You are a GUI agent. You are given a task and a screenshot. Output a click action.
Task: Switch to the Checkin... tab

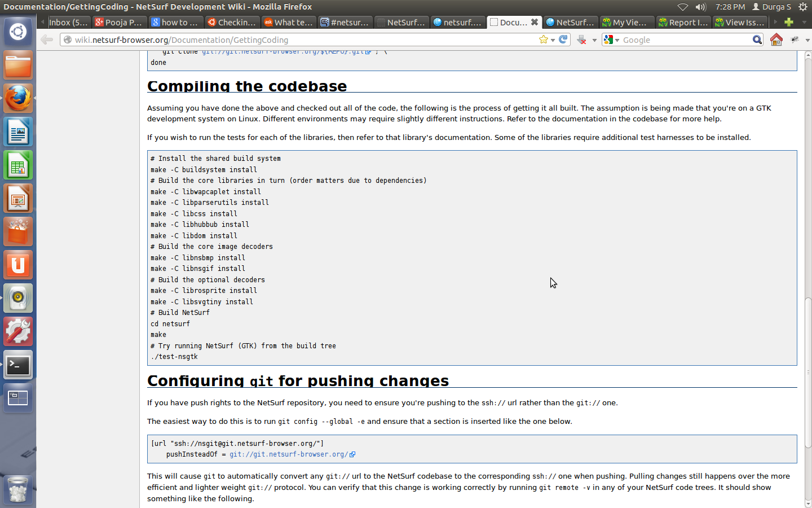232,22
